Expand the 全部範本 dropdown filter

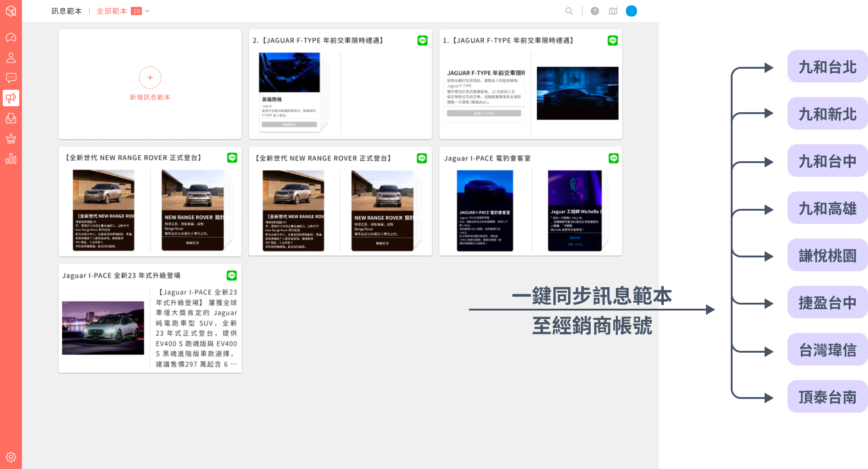[x=123, y=11]
